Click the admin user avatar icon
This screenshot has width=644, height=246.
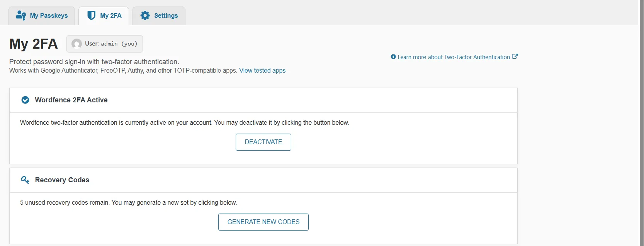[x=77, y=44]
